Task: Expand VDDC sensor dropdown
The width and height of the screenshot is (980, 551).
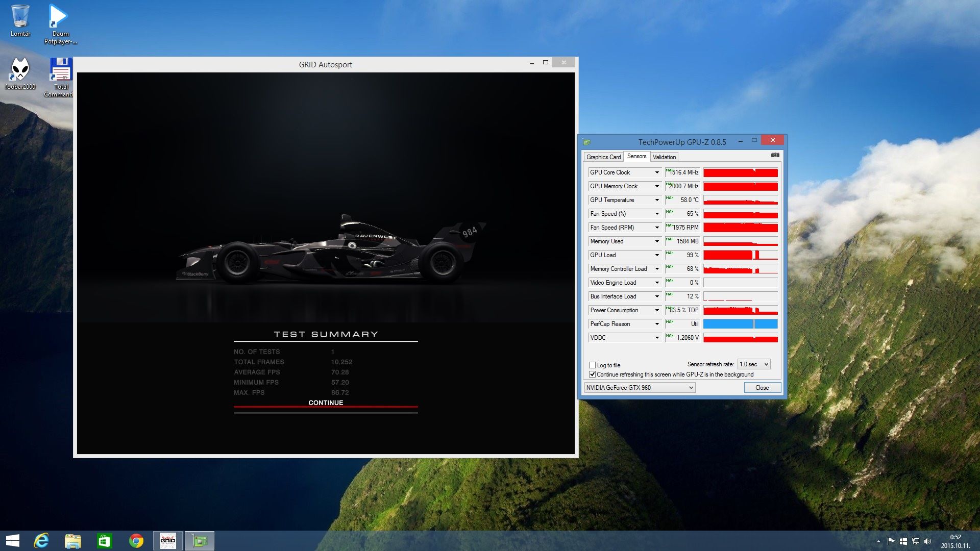Action: [657, 338]
